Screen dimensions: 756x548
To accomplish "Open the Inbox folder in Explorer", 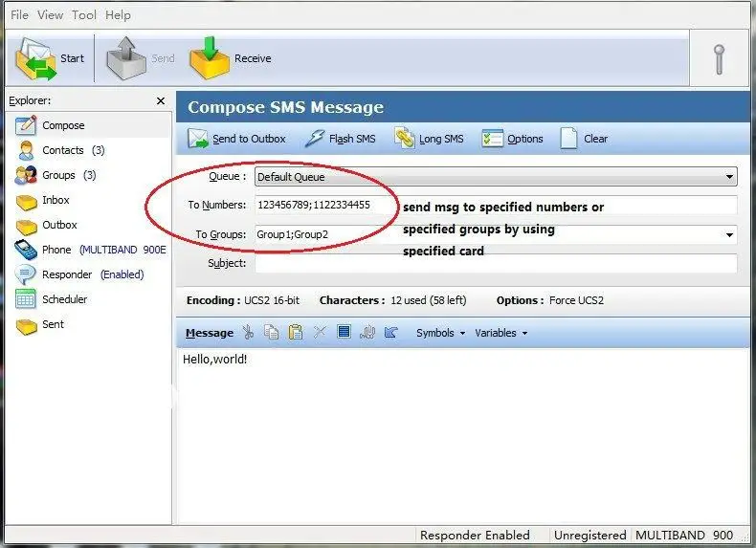I will 56,200.
